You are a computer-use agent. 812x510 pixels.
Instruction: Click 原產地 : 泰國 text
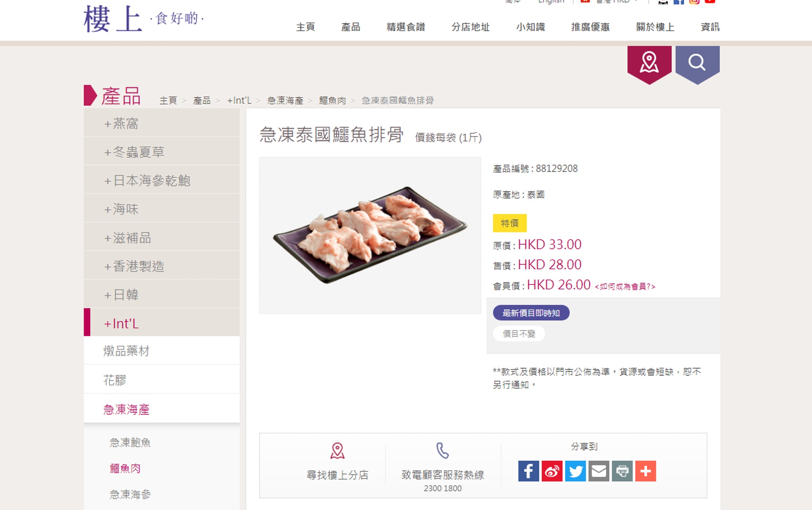[518, 195]
